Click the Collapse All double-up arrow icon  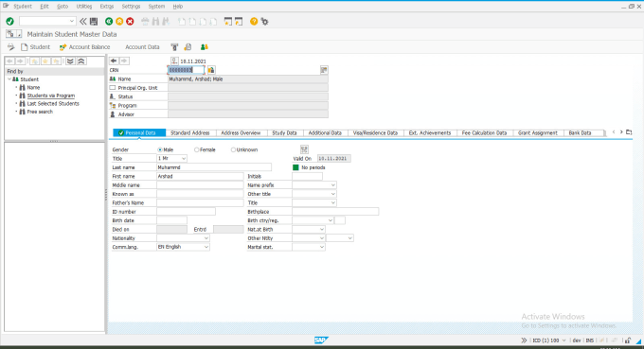[x=81, y=61]
